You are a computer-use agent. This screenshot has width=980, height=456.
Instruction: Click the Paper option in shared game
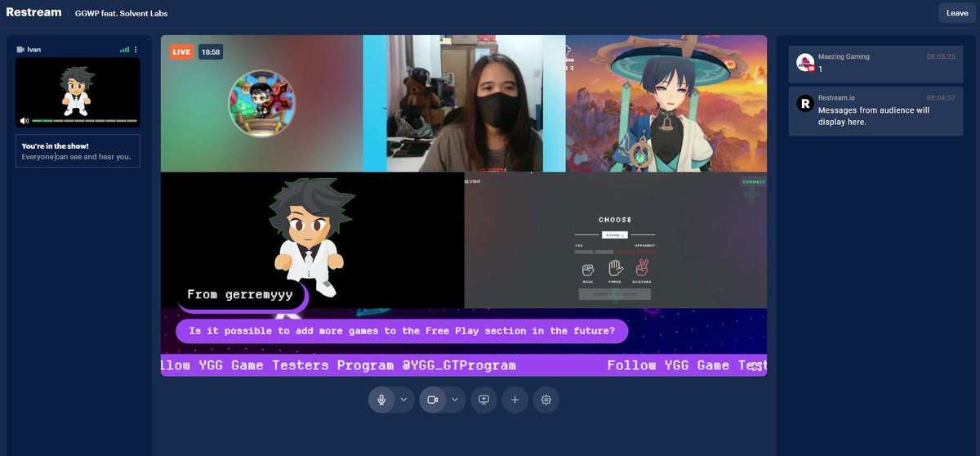615,271
